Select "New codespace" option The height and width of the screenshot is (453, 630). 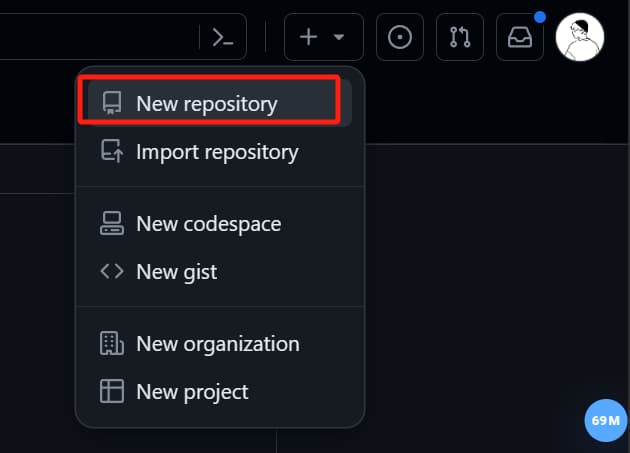click(209, 224)
